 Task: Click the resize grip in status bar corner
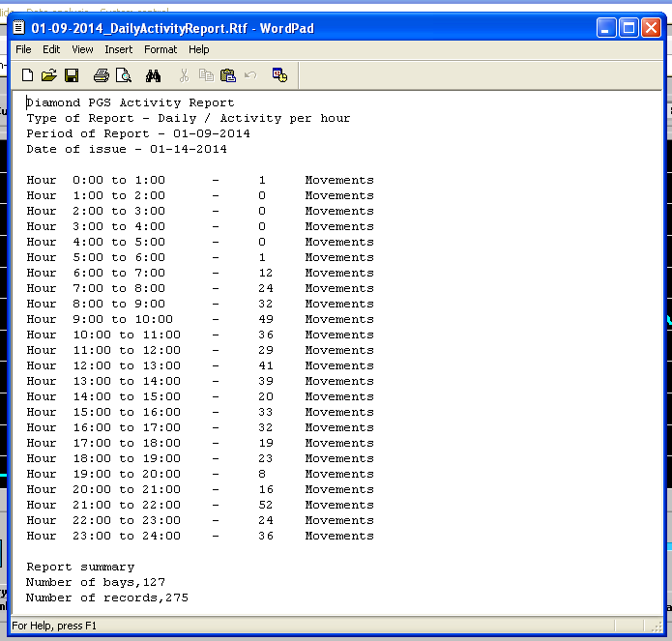click(657, 626)
